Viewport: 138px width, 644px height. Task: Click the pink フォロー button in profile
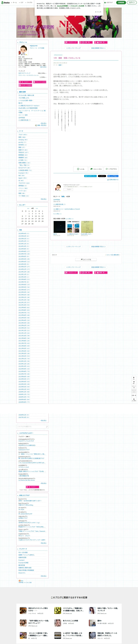pyautogui.click(x=25, y=82)
